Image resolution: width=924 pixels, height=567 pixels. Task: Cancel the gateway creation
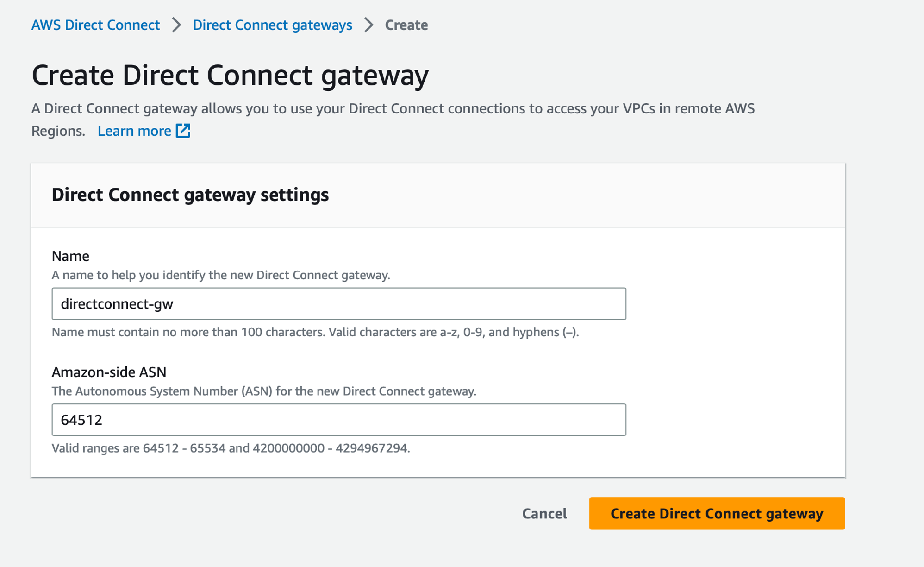point(544,513)
